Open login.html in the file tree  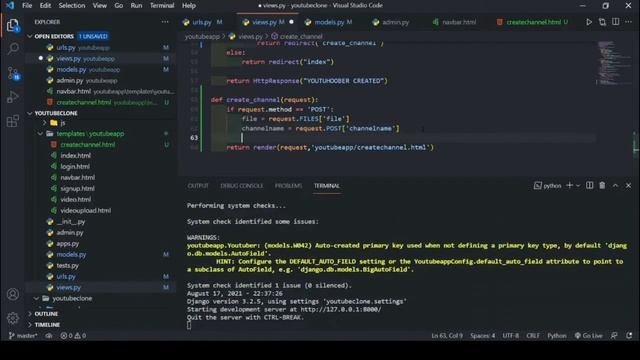tap(75, 167)
